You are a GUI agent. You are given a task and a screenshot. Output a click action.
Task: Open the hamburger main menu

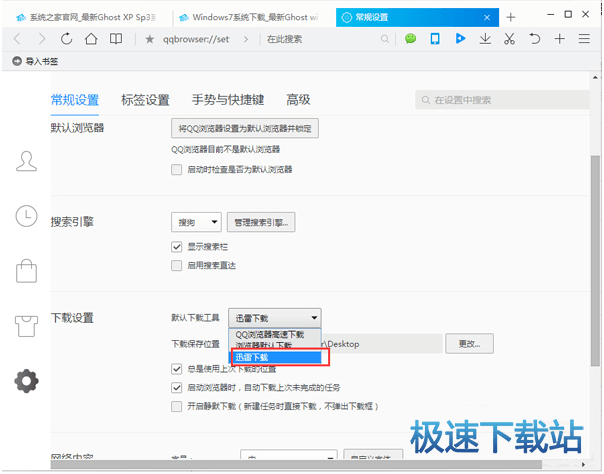coord(584,39)
